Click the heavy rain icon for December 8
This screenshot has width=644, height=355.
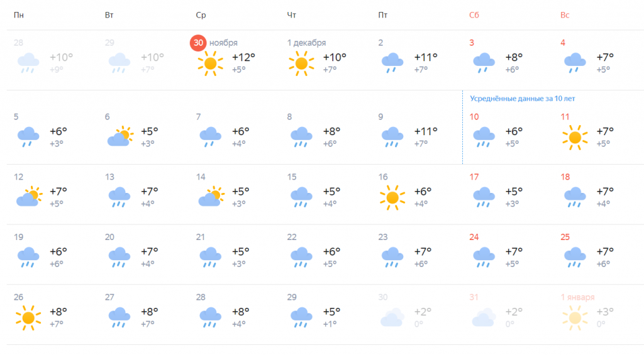tap(301, 137)
